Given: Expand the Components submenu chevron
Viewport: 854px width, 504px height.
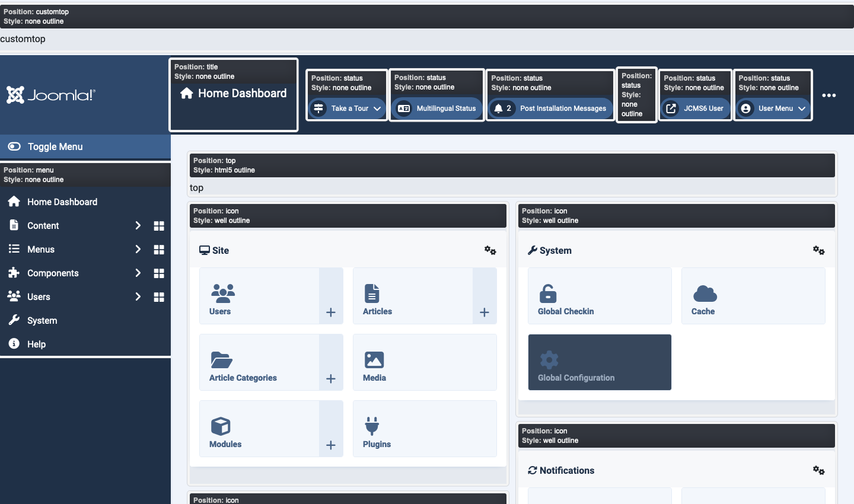Looking at the screenshot, I should tap(138, 273).
